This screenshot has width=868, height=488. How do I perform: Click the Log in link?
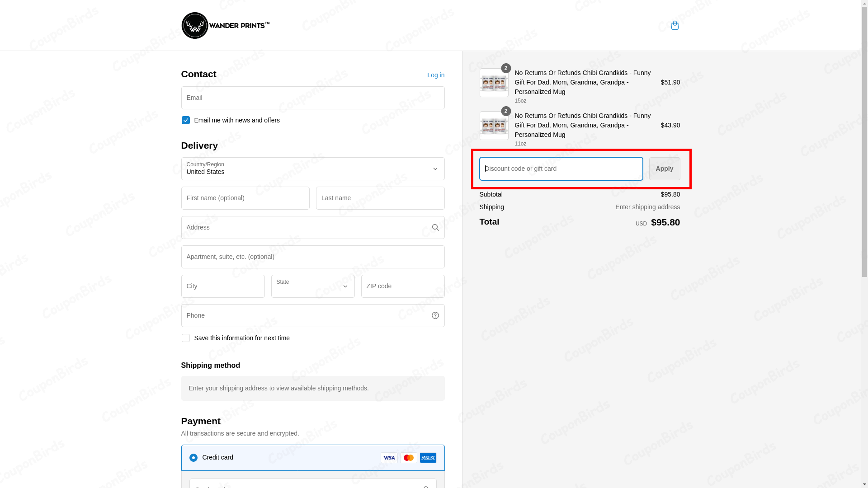[x=435, y=75]
